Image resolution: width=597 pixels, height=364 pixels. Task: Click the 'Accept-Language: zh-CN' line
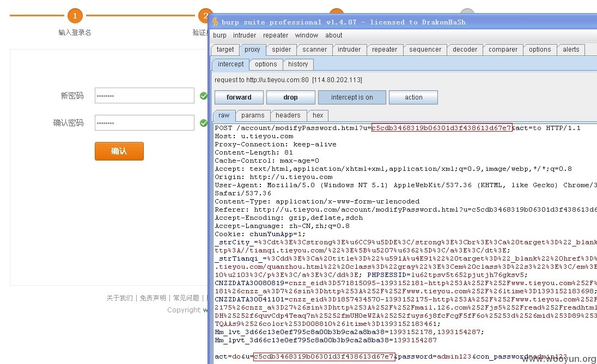pos(282,226)
